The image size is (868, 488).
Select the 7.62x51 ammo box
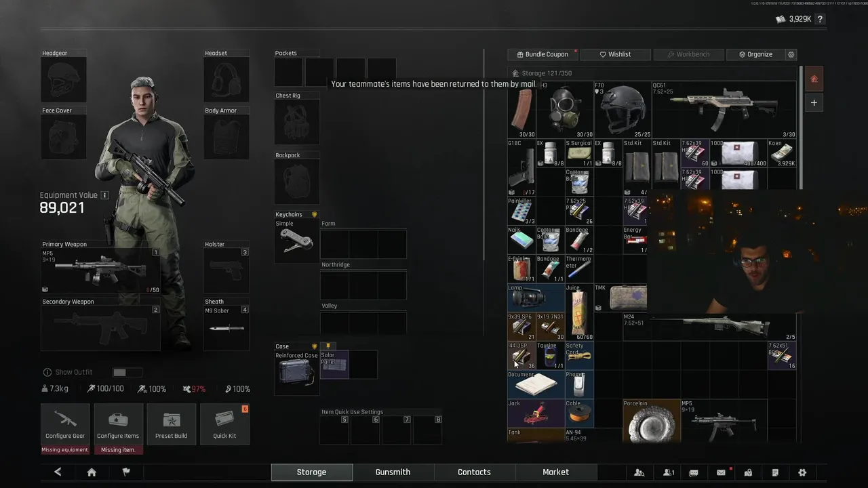782,355
